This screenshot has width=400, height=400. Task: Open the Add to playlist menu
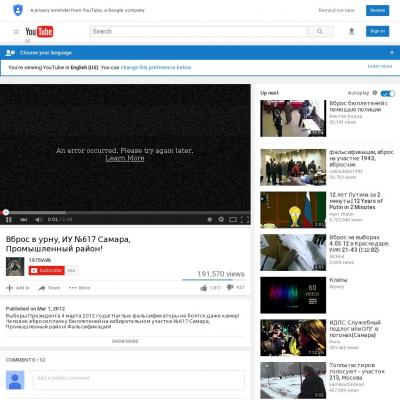pos(18,288)
